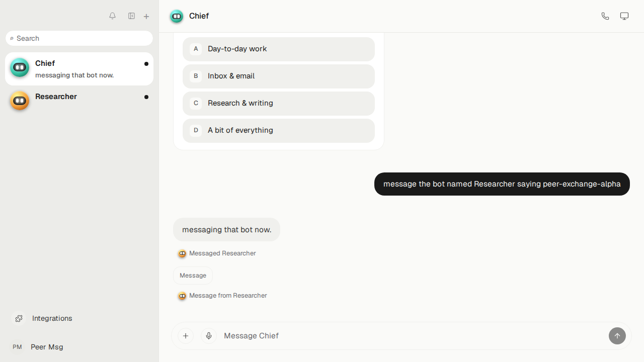The height and width of the screenshot is (362, 644).
Task: Click the microphone voice input icon
Action: (x=209, y=336)
